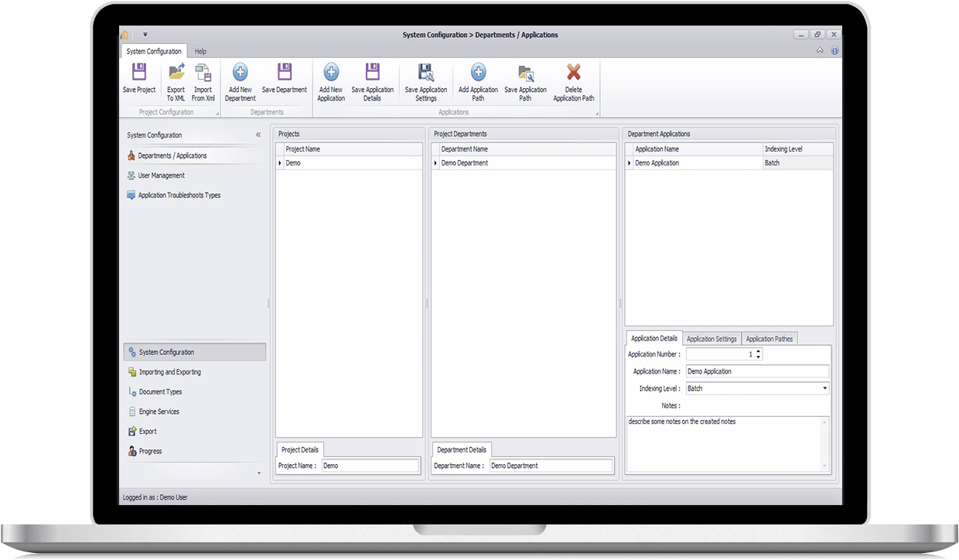
Task: Switch to the Application Pathes tab
Action: tap(770, 339)
